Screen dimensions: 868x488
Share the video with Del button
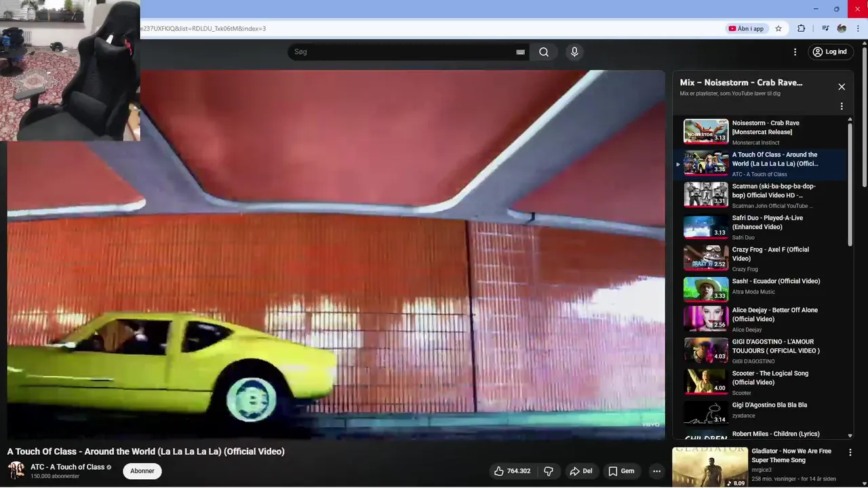click(581, 471)
